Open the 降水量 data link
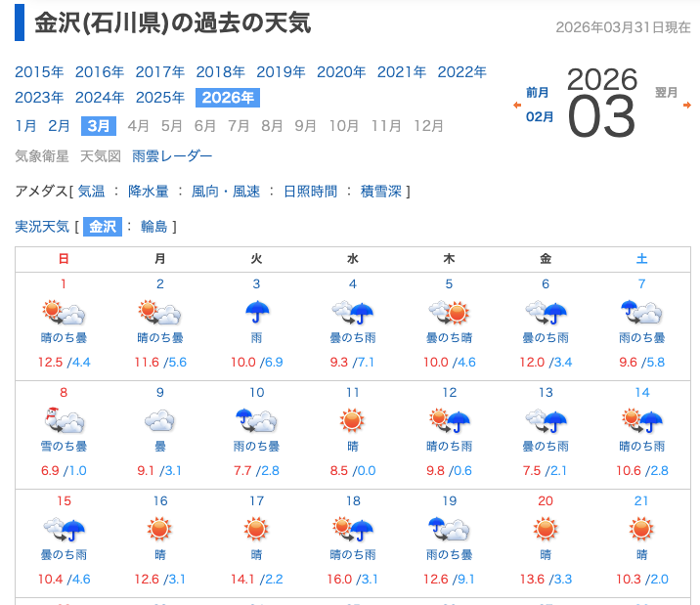700x605 pixels. pyautogui.click(x=149, y=192)
